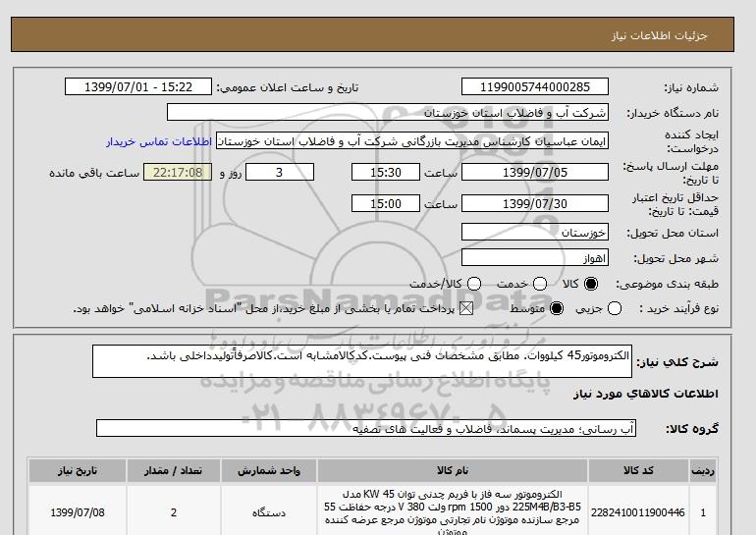Click the ساعت باقی مانده label
The width and height of the screenshot is (756, 535).
[x=94, y=173]
